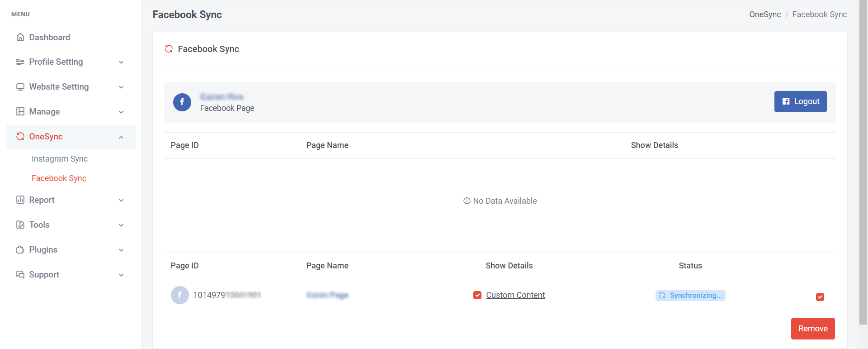Viewport: 868px width, 349px height.
Task: Click the No Data Available message
Action: 500,201
